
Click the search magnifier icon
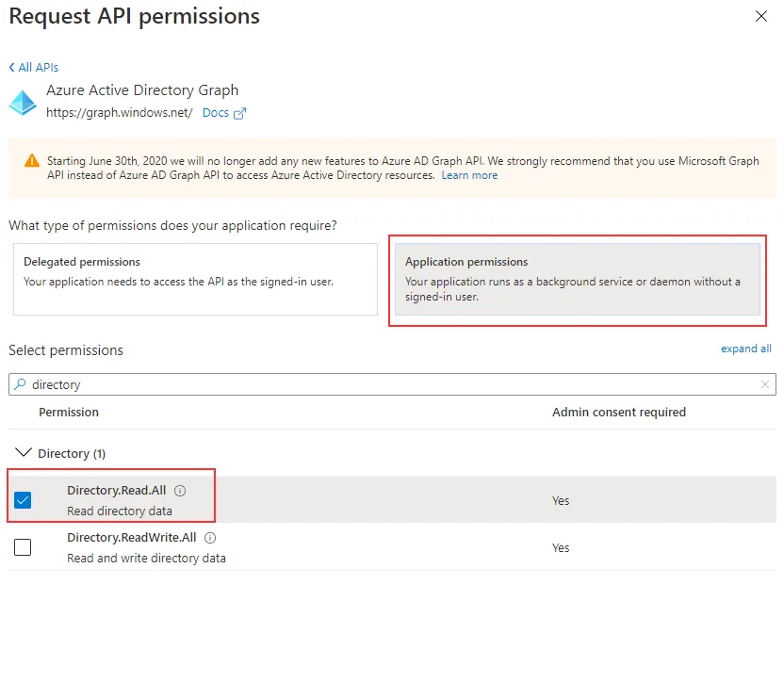point(20,384)
